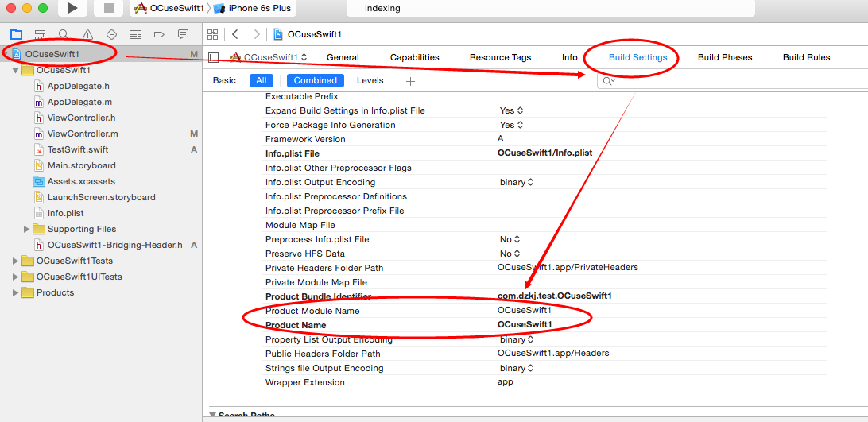Open AppDelegate.h file
Screen dimensions: 868x422
click(78, 86)
